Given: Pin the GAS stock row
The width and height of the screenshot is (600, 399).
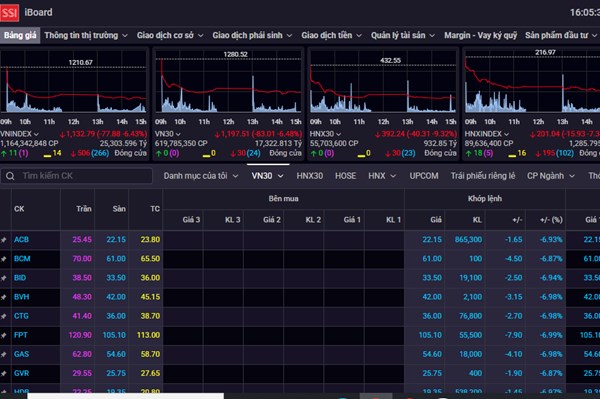Looking at the screenshot, I should (4, 355).
